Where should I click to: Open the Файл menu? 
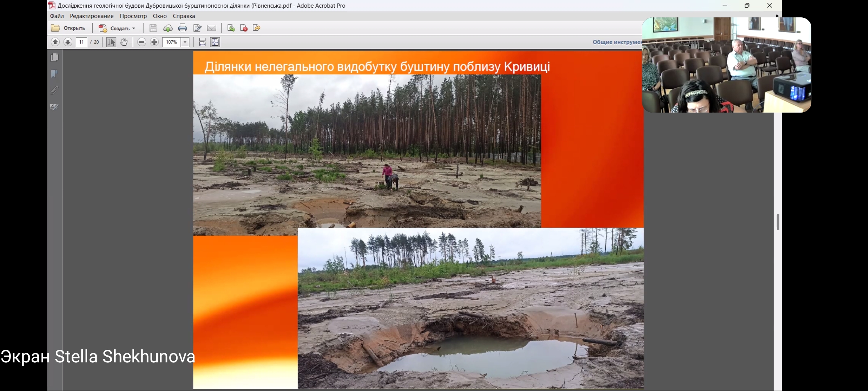[x=57, y=16]
